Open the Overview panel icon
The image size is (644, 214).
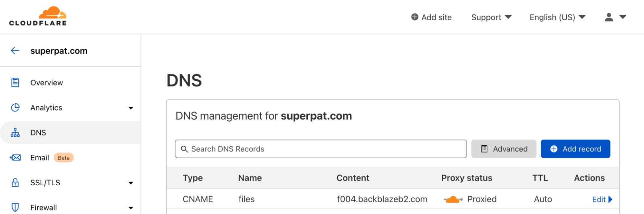[x=15, y=83]
